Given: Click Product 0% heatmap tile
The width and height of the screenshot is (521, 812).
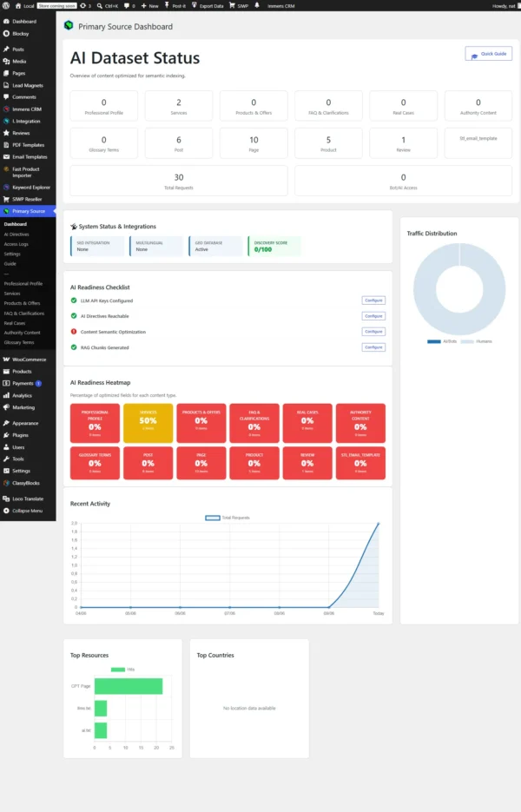Looking at the screenshot, I should pyautogui.click(x=254, y=463).
